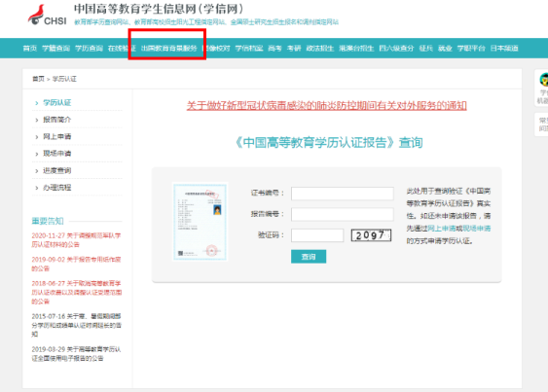Open the 政法招生 navigation item
The image size is (548, 392).
[320, 49]
